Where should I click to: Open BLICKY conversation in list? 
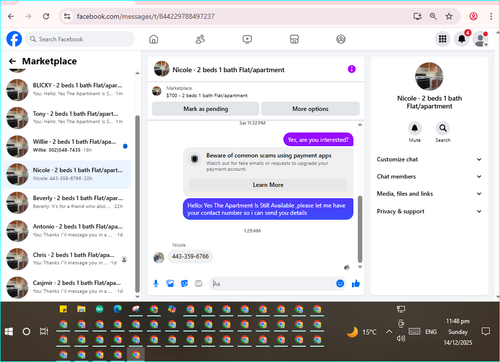pyautogui.click(x=67, y=89)
